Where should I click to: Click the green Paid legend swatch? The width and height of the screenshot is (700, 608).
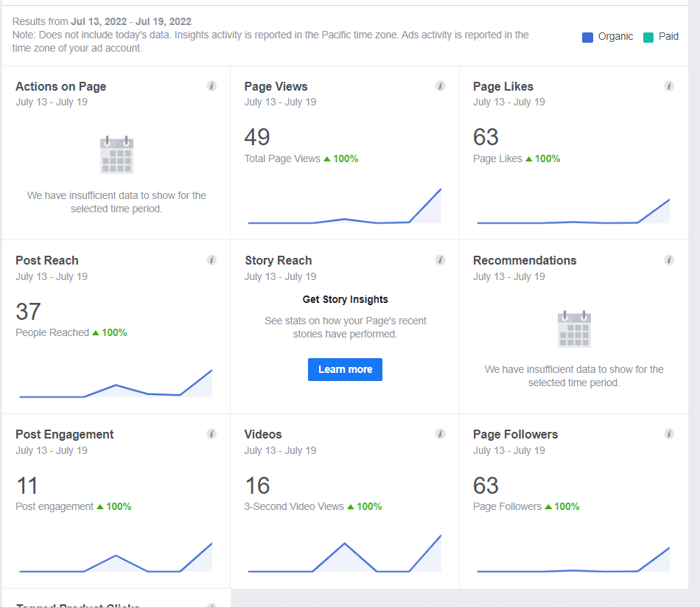pyautogui.click(x=648, y=37)
